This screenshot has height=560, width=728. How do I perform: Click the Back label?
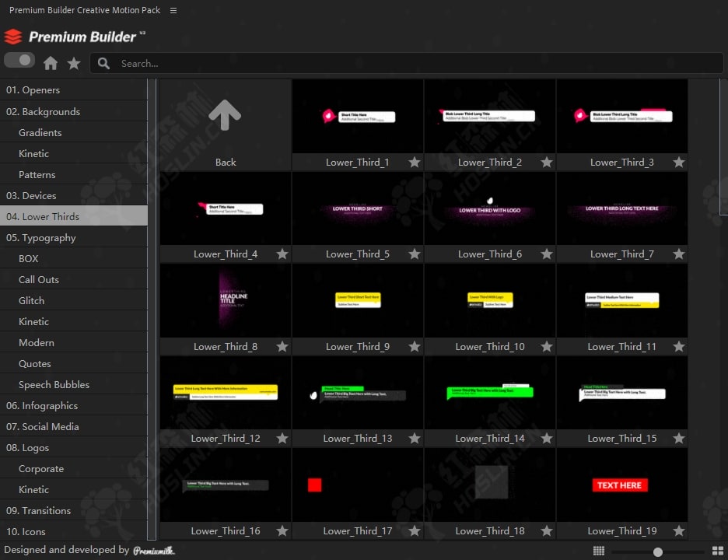click(x=226, y=162)
